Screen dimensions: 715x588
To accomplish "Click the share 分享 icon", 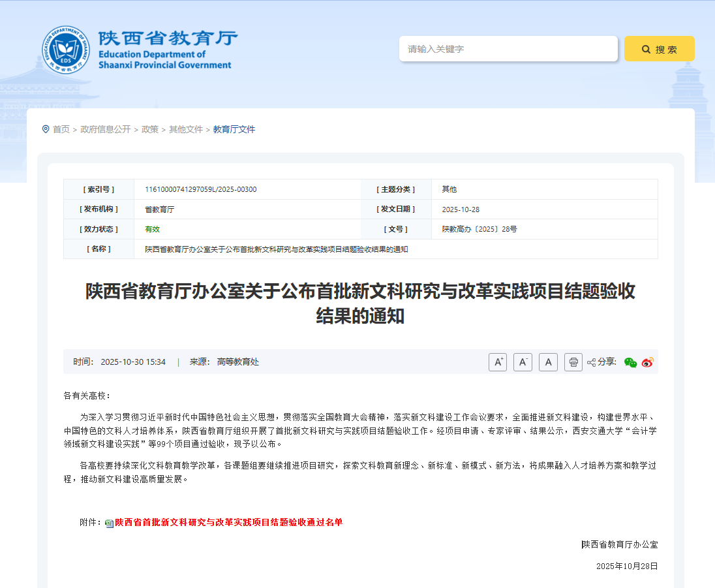I will click(592, 362).
